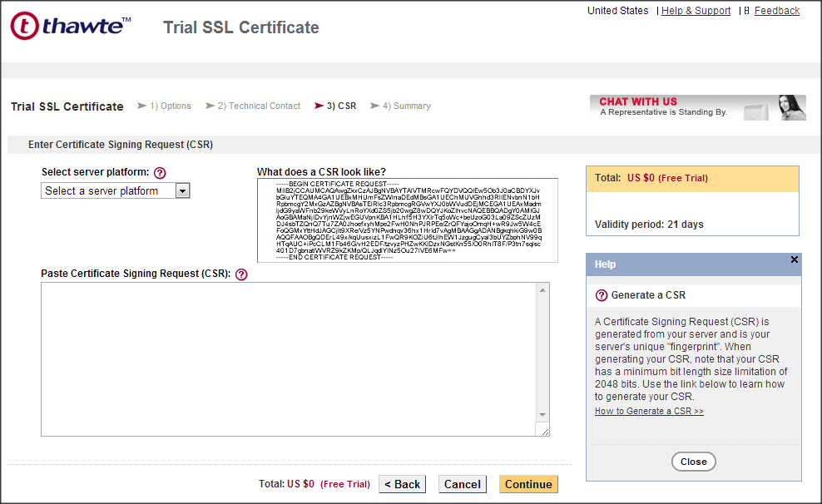Screen dimensions: 822x504
Task: Open the Feedback link
Action: (777, 11)
